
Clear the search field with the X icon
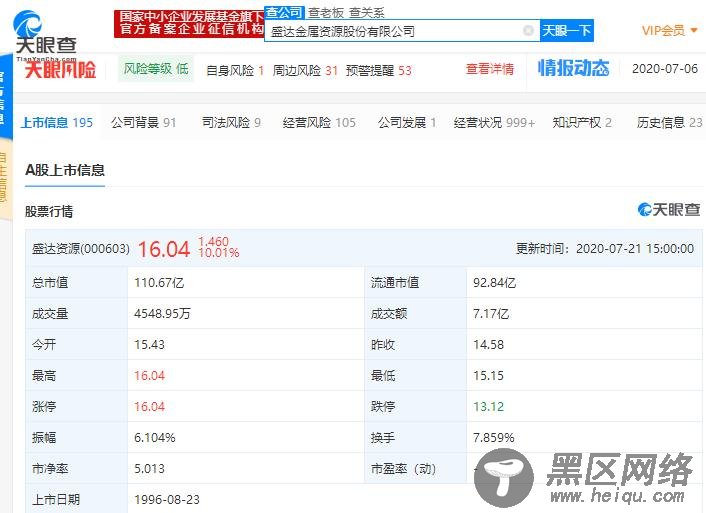529,31
